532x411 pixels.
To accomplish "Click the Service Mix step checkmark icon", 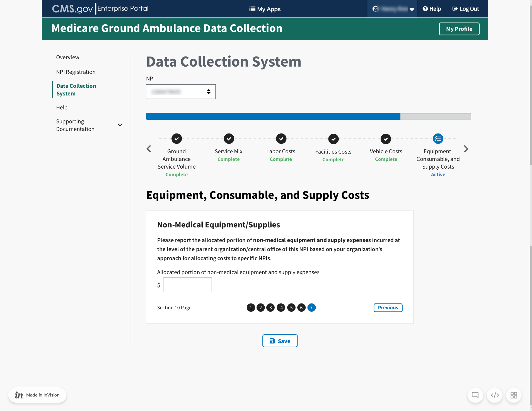I will [229, 138].
